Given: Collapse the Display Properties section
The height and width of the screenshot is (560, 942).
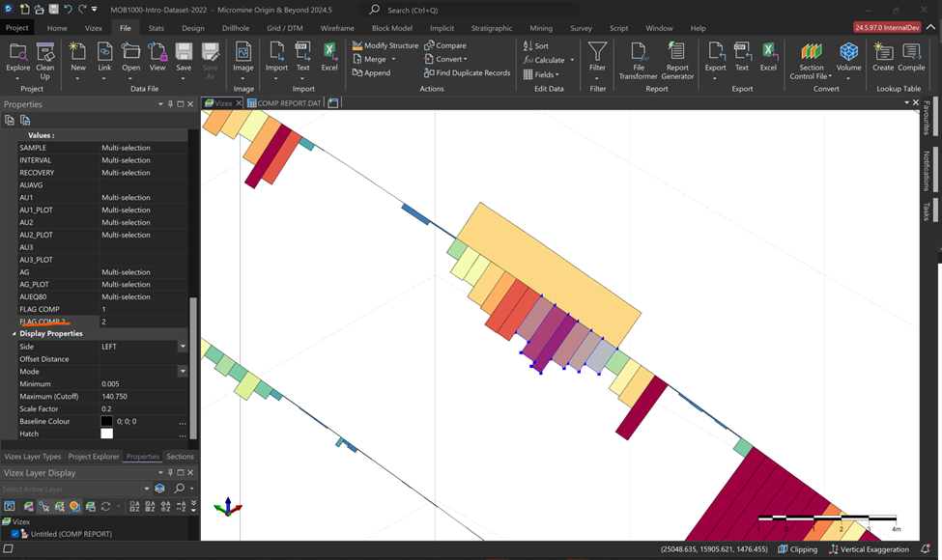Looking at the screenshot, I should pos(14,334).
